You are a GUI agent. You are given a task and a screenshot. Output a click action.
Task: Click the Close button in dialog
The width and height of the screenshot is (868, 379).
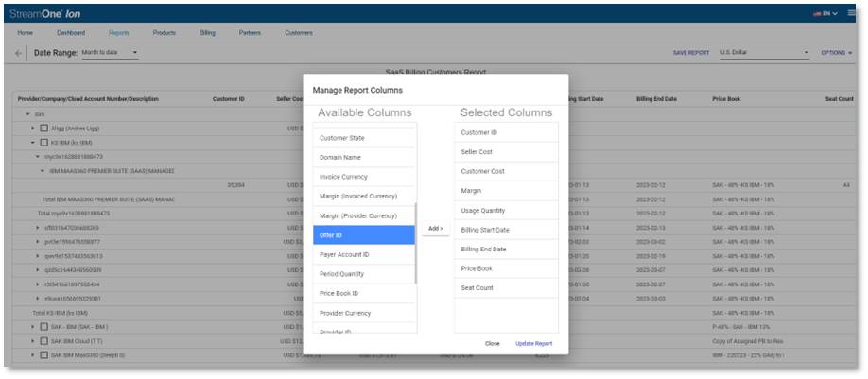pyautogui.click(x=492, y=344)
